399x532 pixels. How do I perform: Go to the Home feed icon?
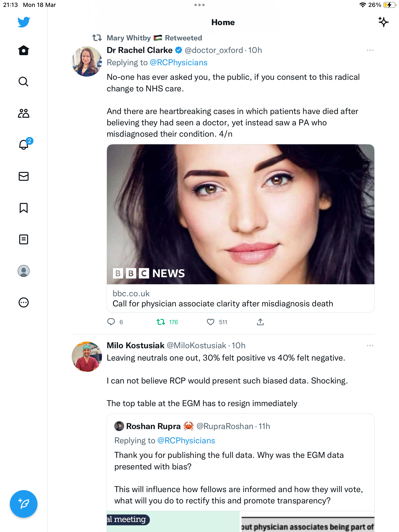point(24,50)
